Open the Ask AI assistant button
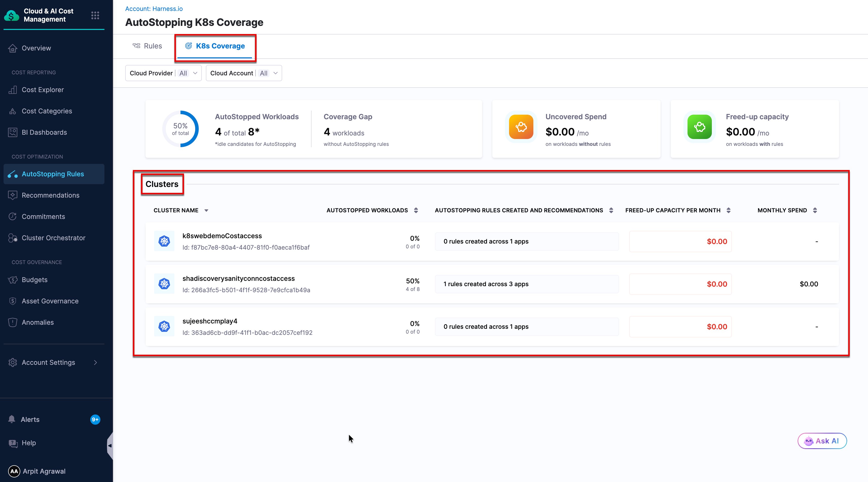 [x=822, y=441]
